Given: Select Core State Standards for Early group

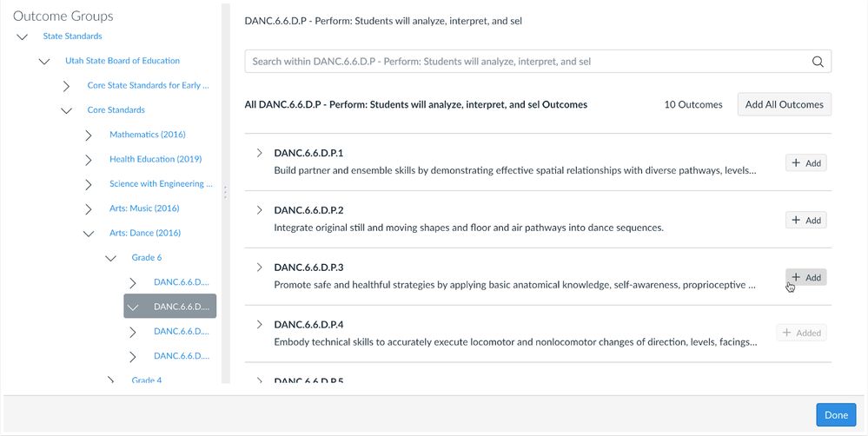Looking at the screenshot, I should coord(149,85).
